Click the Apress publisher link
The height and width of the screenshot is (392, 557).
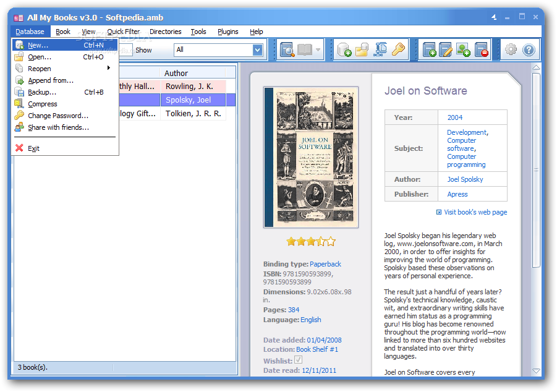[457, 194]
